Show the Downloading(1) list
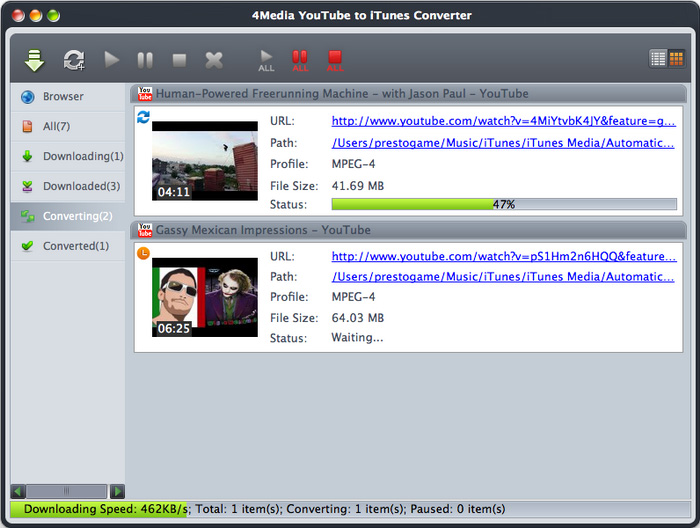This screenshot has height=528, width=700. tap(82, 156)
